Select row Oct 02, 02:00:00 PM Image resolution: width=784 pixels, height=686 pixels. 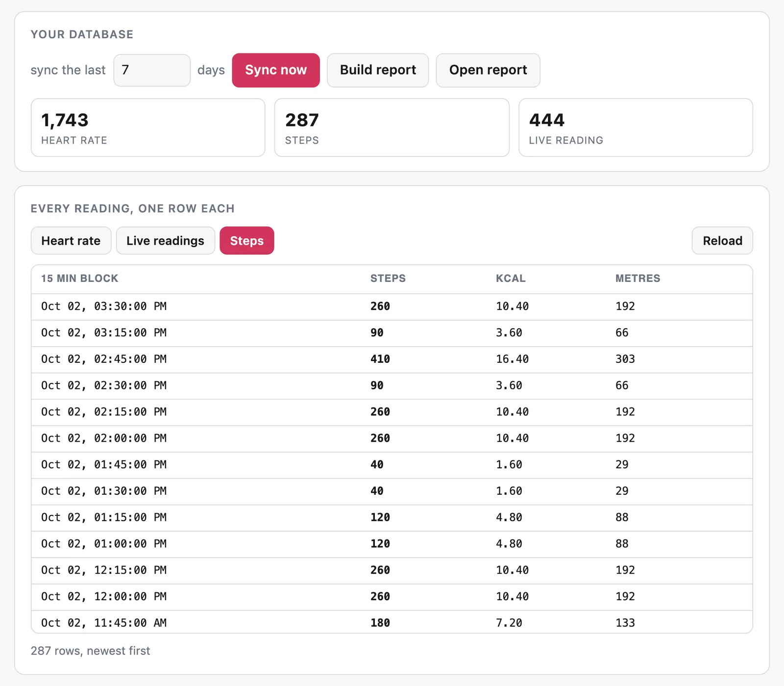pos(392,438)
